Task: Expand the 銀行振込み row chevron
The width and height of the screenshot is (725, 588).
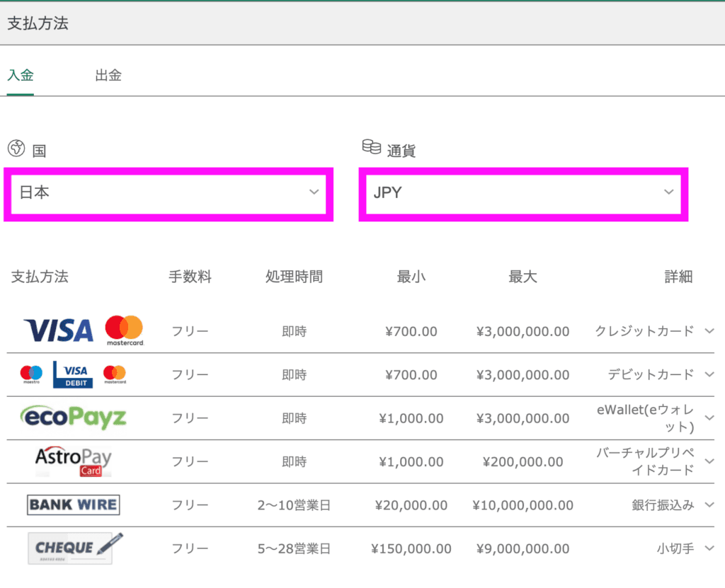Action: click(709, 505)
